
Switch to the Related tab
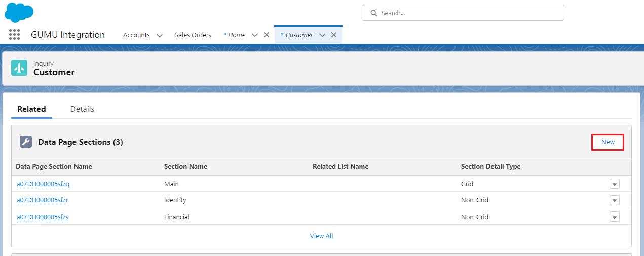31,109
